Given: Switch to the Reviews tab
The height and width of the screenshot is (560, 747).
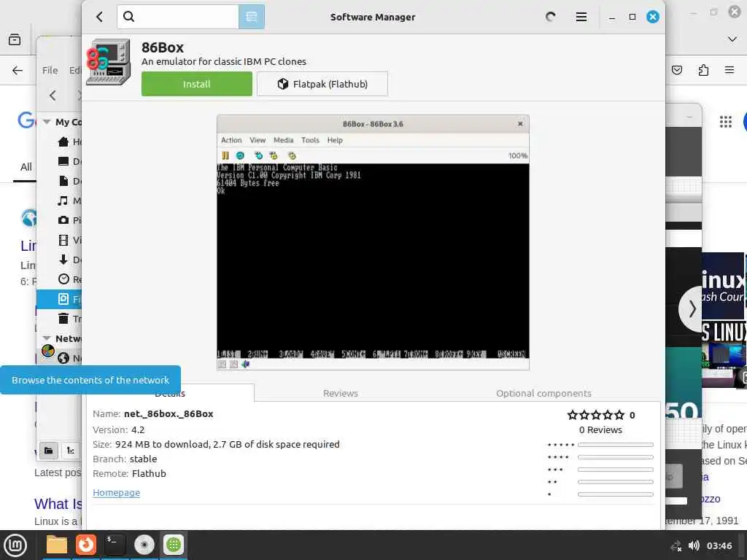Looking at the screenshot, I should pos(340,393).
